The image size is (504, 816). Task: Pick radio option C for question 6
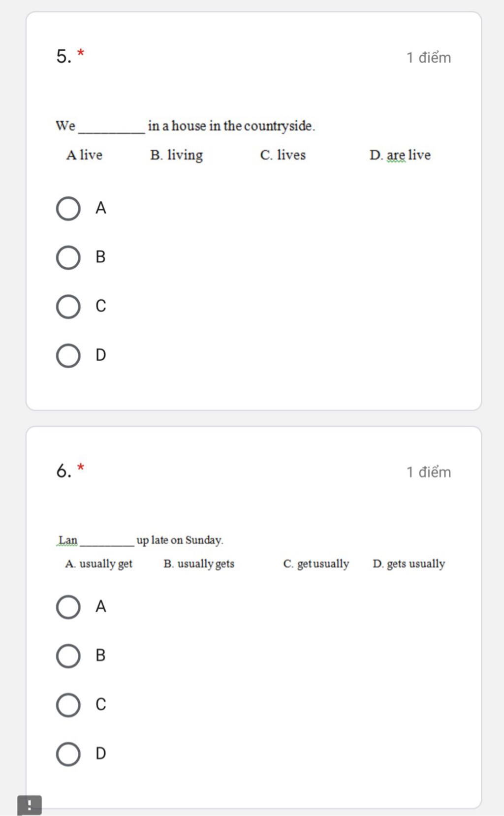pos(68,705)
